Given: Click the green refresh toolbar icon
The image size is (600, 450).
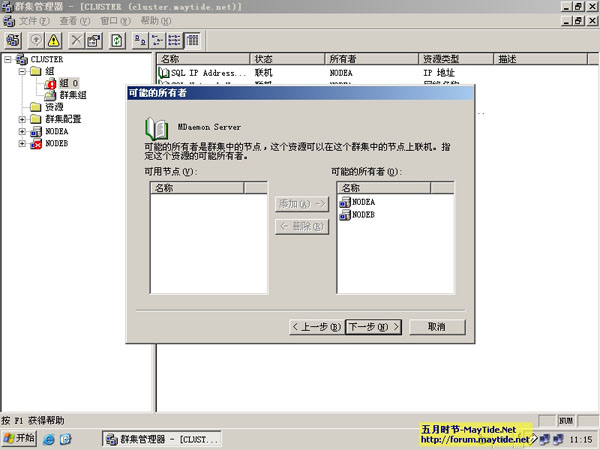Looking at the screenshot, I should coord(117,40).
